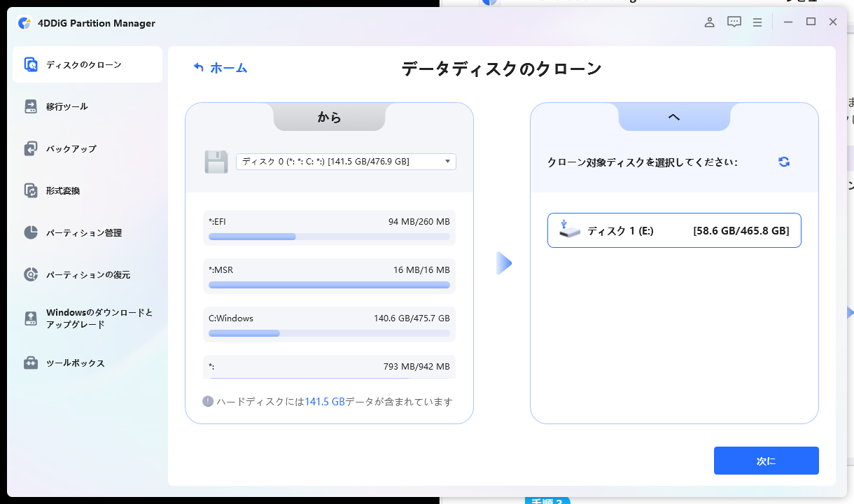Refresh the target disk list

[x=784, y=162]
